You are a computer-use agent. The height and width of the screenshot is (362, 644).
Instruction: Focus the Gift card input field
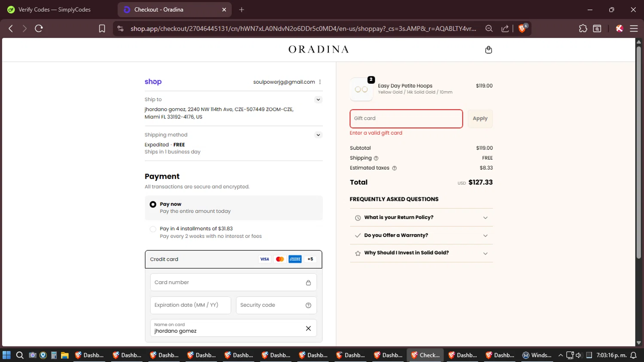406,119
